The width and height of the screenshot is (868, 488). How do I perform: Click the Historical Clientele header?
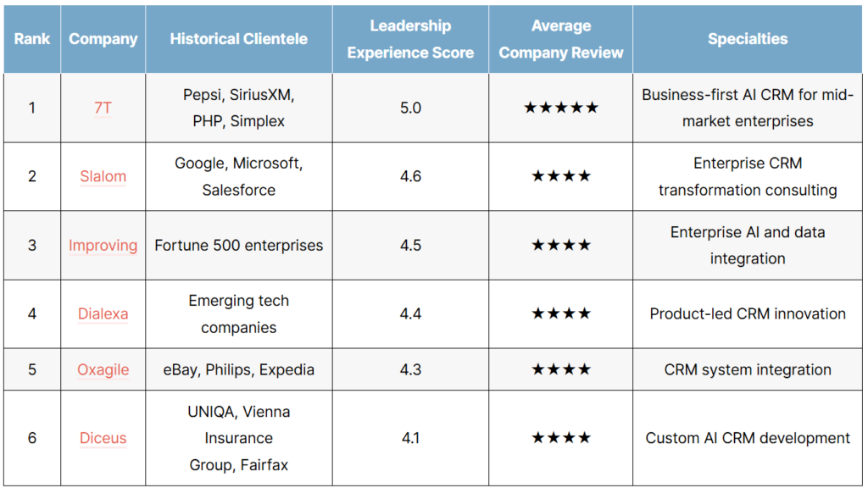point(238,39)
